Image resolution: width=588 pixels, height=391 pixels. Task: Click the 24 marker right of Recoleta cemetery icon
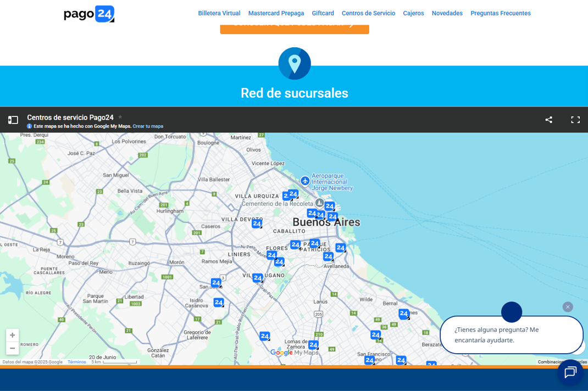330,206
